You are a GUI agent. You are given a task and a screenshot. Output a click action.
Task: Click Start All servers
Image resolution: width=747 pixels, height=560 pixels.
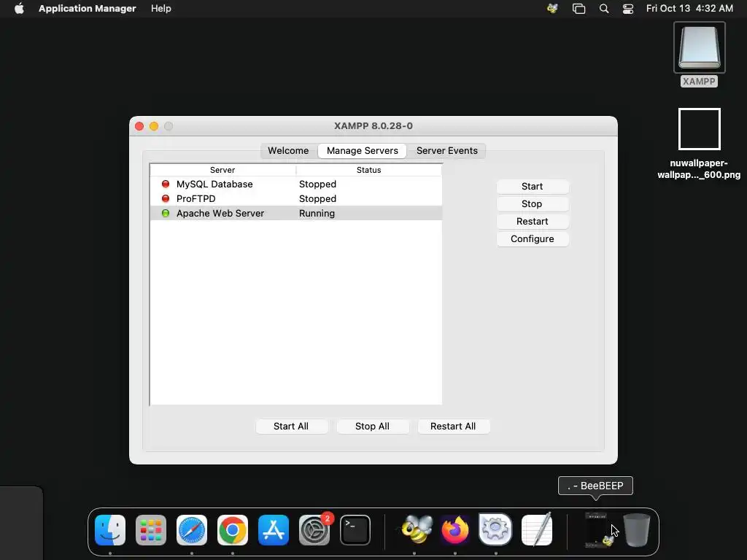pos(291,426)
